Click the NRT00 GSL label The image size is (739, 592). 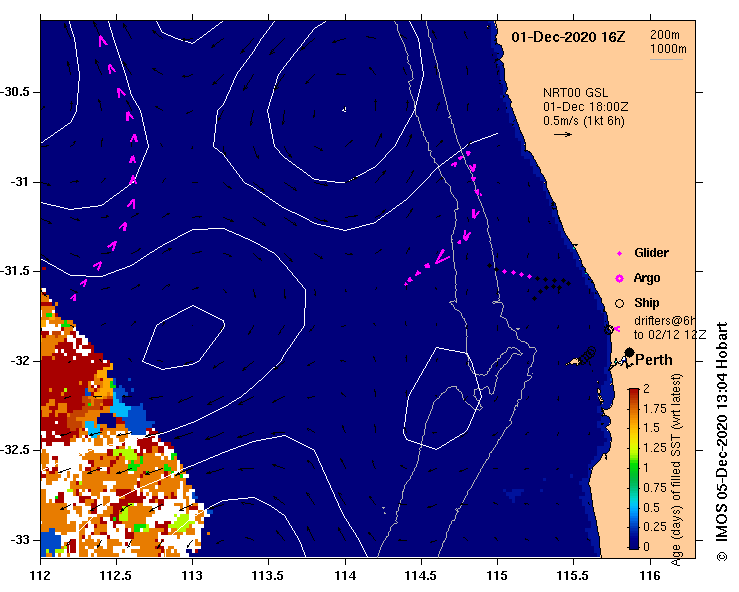tap(575, 93)
